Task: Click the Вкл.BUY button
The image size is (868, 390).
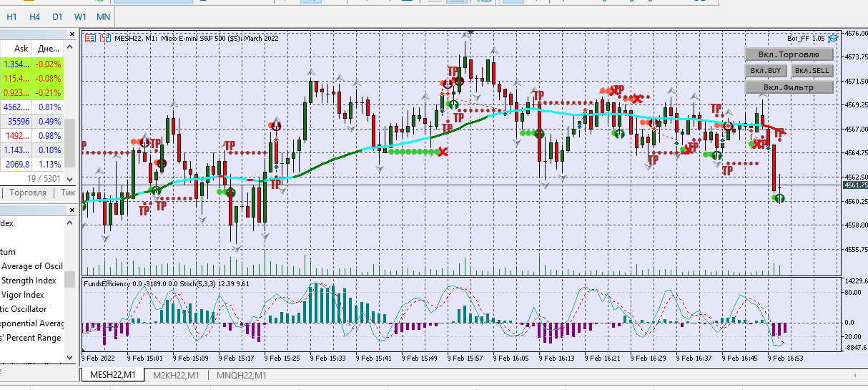Action: pos(766,71)
